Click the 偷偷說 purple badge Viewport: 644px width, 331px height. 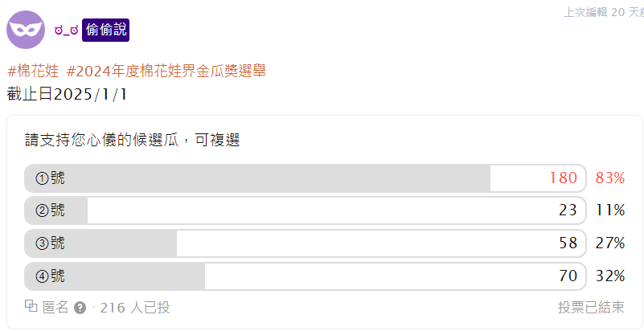click(105, 30)
